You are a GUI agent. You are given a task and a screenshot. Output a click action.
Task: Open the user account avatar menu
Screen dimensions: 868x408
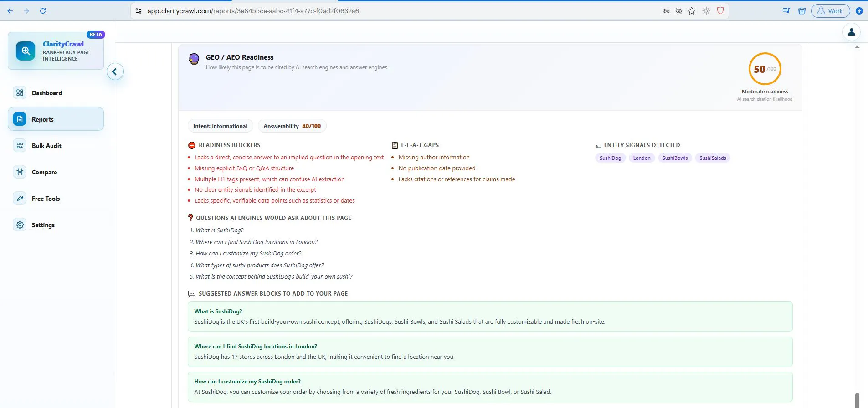point(851,32)
